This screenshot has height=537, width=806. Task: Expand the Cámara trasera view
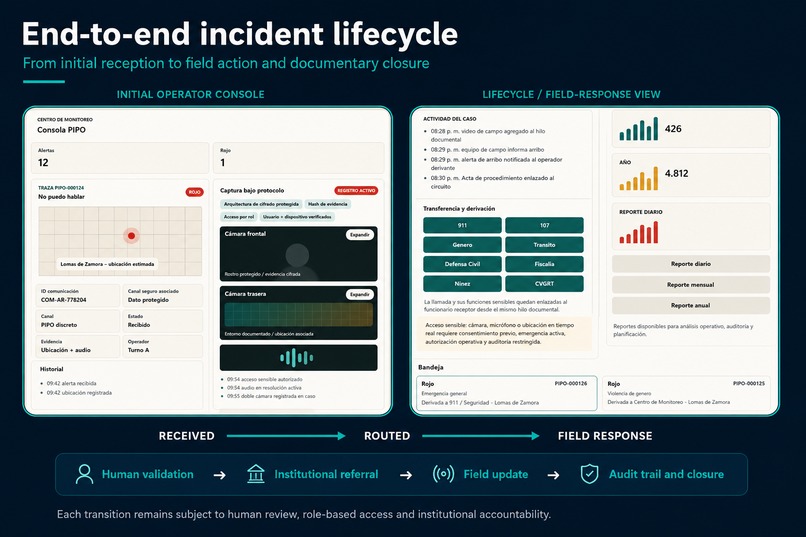[x=360, y=294]
